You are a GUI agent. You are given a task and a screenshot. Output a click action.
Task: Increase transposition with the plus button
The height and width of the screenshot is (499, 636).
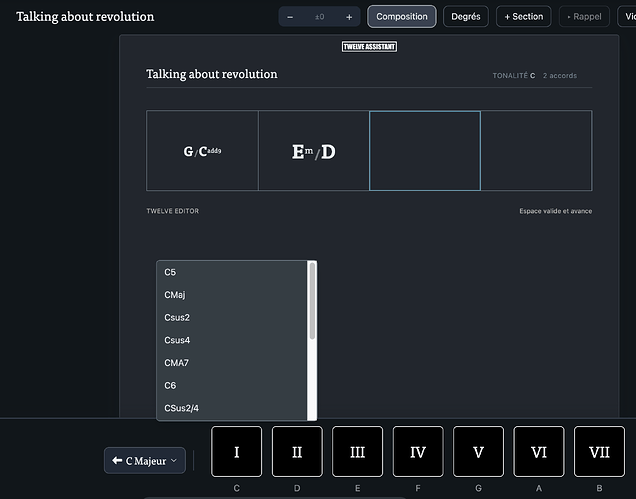(x=349, y=17)
